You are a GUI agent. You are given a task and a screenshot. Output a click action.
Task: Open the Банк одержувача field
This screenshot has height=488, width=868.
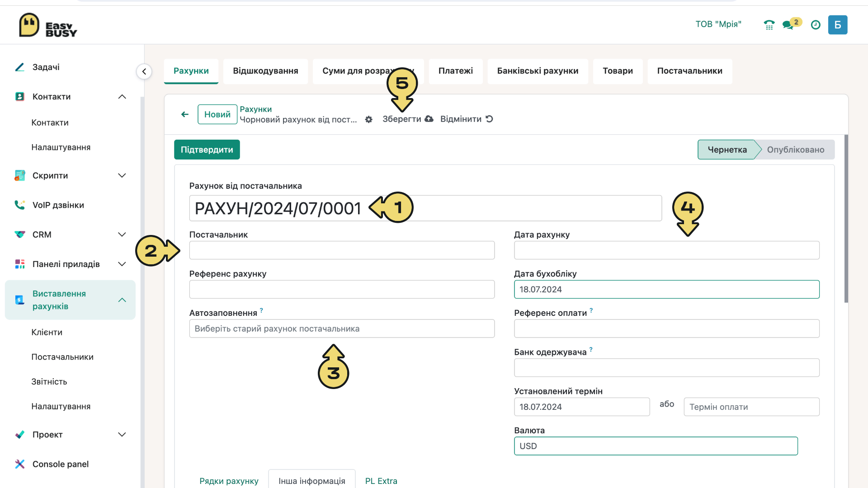coord(667,368)
